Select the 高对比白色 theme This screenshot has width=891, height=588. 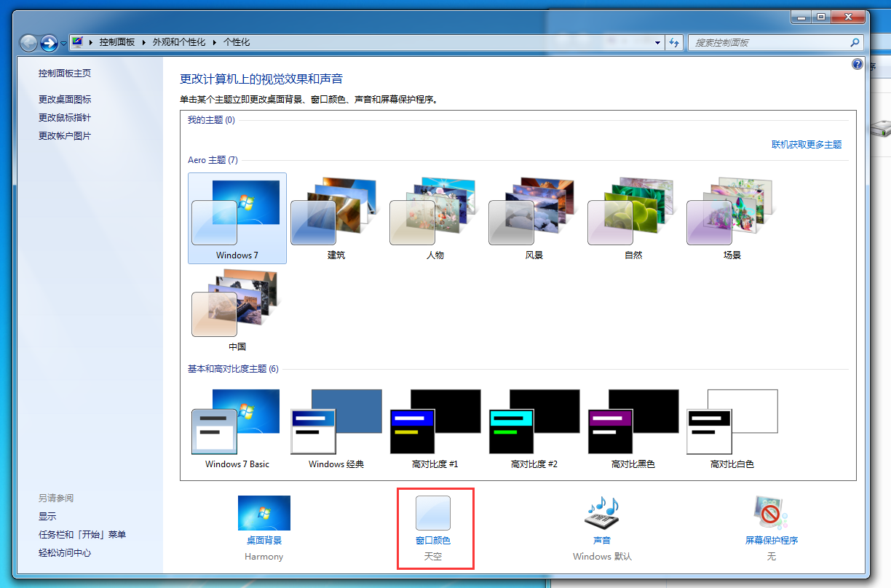[x=732, y=428]
